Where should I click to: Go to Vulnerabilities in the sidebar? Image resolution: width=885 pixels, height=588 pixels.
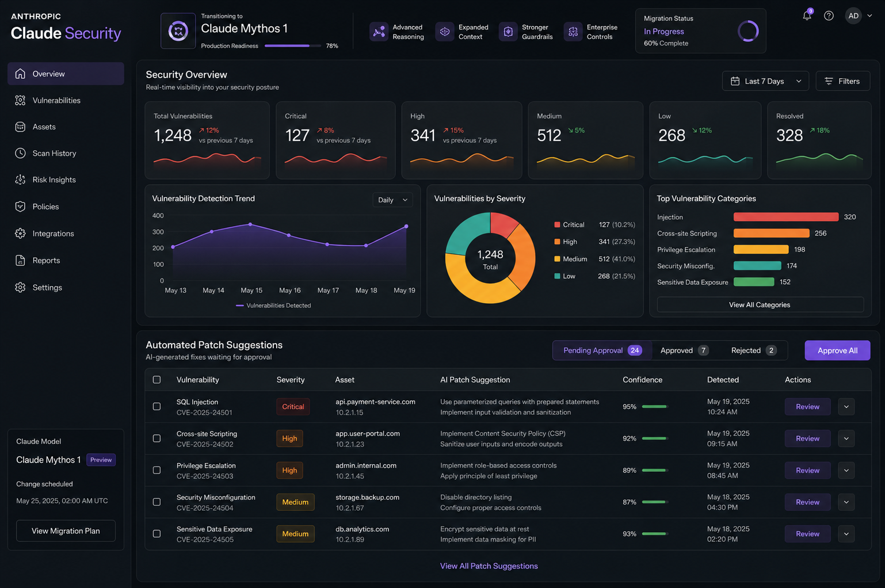(x=66, y=100)
